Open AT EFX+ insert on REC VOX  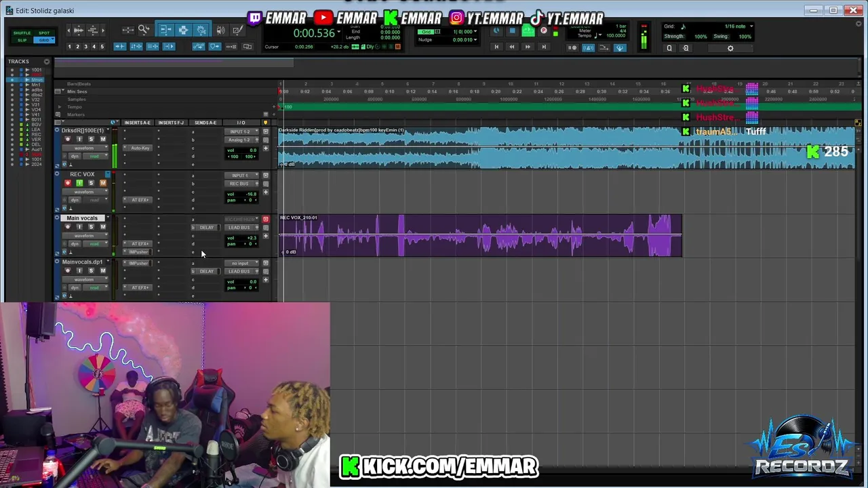(x=140, y=200)
